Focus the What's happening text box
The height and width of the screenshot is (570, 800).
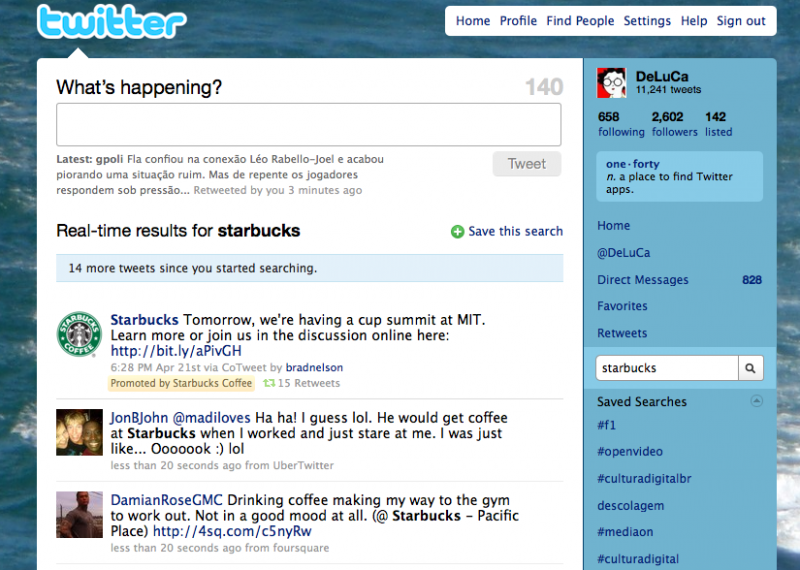pos(309,125)
